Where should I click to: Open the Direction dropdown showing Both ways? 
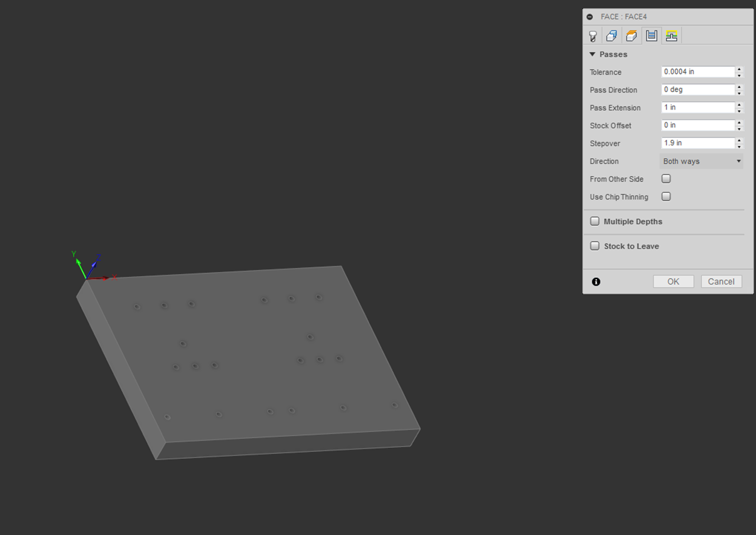(701, 162)
